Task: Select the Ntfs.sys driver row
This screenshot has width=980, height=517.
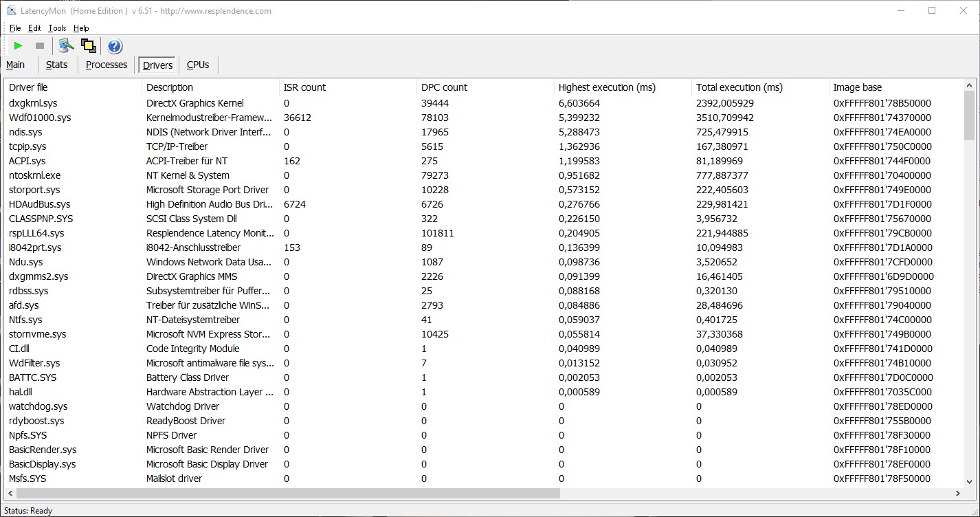Action: pos(484,320)
